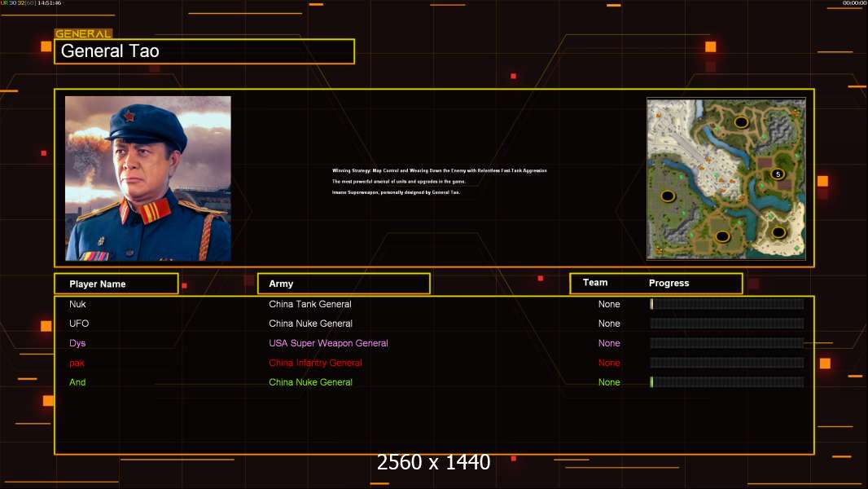Click pak's red team value "None"

tap(609, 363)
